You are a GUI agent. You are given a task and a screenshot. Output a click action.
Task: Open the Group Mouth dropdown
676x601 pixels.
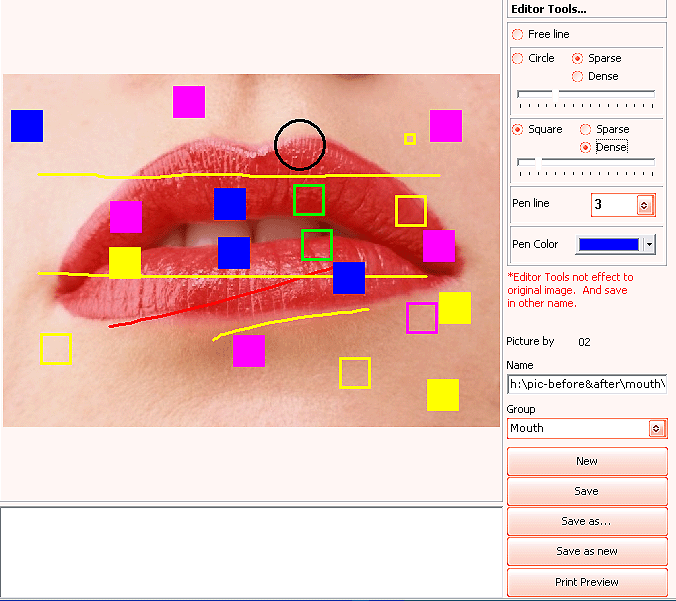[587, 429]
